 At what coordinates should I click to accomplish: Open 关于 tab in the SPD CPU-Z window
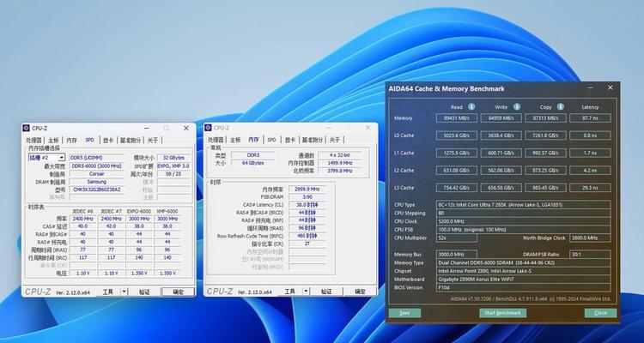pyautogui.click(x=152, y=141)
